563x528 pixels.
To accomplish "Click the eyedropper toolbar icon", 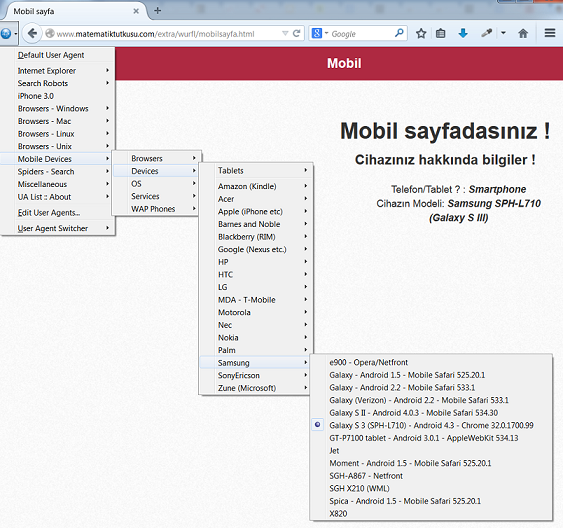I will pyautogui.click(x=487, y=33).
